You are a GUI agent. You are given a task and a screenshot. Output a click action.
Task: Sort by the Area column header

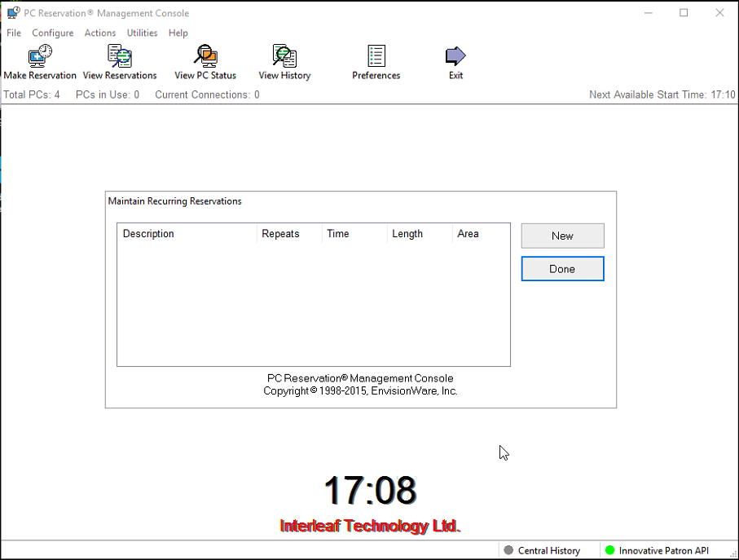(x=482, y=234)
